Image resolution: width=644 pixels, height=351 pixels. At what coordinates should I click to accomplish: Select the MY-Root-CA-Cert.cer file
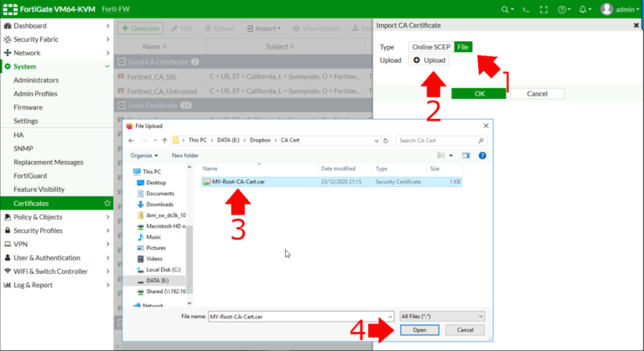tap(331, 182)
